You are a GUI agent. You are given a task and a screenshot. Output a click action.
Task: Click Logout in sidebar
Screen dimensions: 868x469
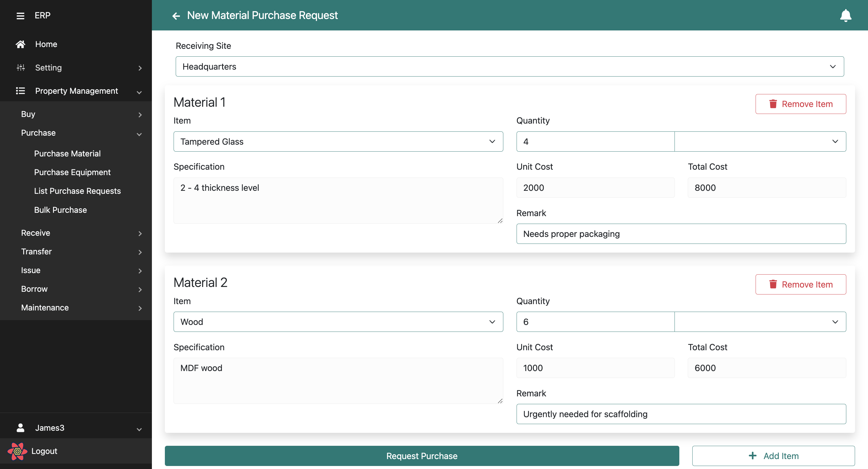[44, 451]
